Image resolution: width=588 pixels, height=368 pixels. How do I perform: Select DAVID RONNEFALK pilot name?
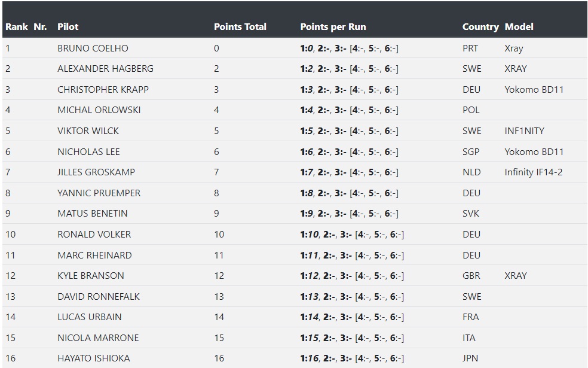click(x=98, y=297)
